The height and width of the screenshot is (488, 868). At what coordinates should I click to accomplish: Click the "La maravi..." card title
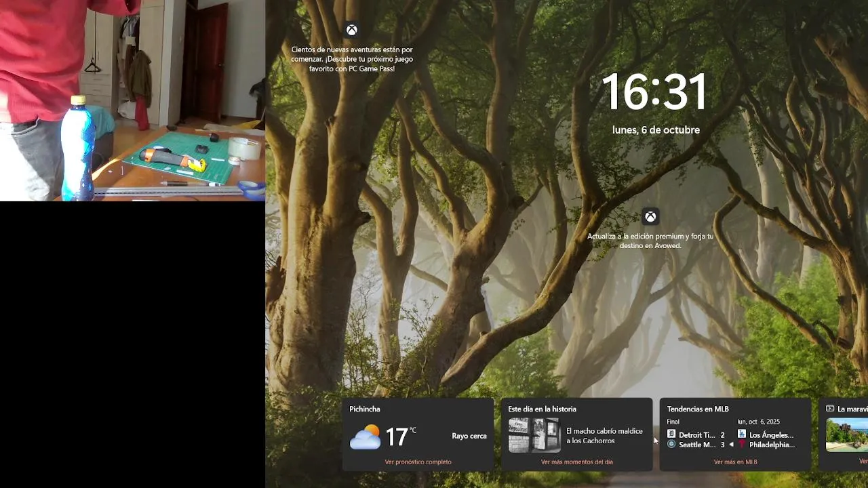(x=852, y=409)
